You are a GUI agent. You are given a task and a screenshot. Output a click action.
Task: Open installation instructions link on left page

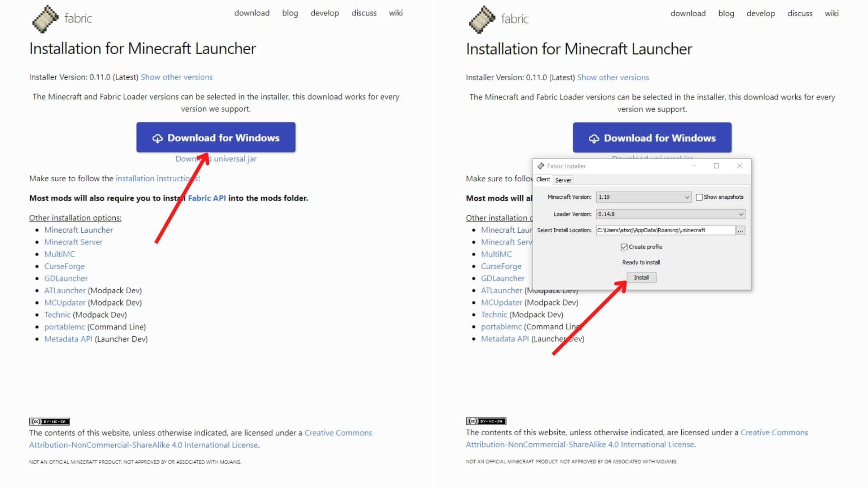coord(158,178)
